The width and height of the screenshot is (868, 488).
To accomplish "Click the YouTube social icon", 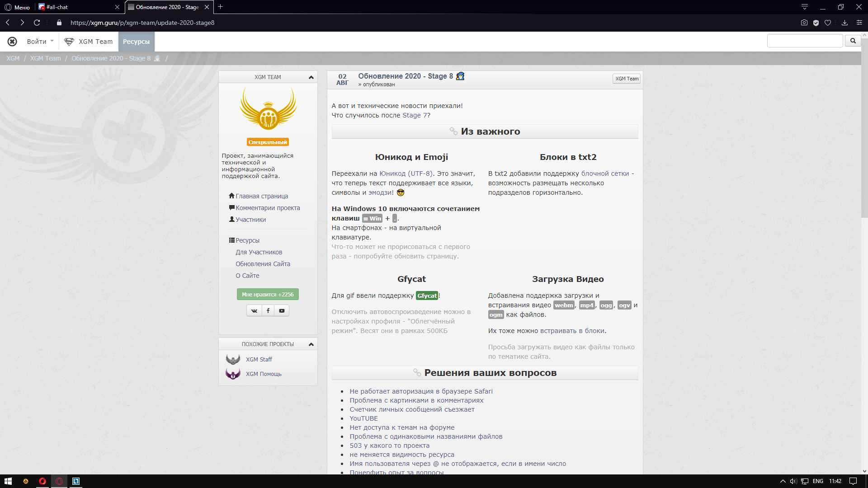I will tap(282, 311).
